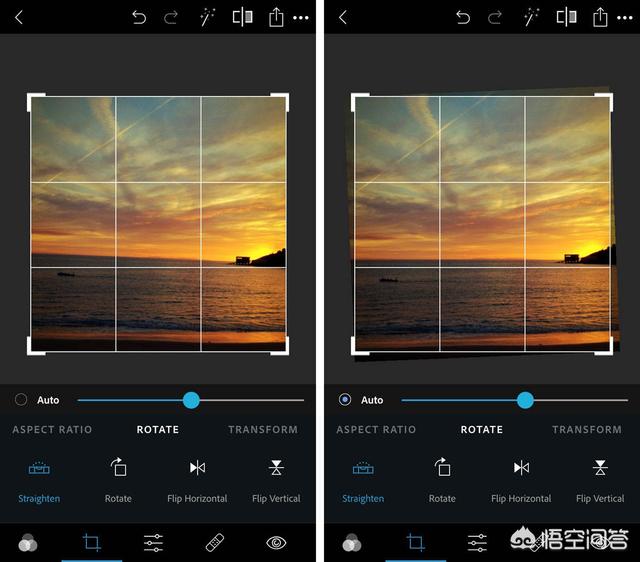The image size is (640, 562).
Task: Click straighten slider handle in right screen
Action: click(525, 400)
